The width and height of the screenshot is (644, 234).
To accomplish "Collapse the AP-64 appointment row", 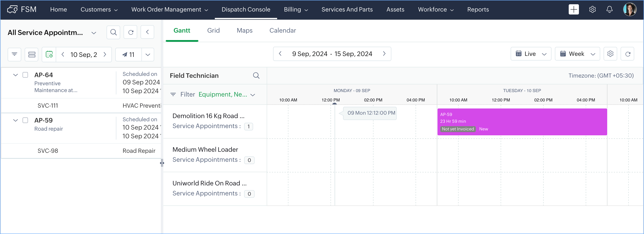I will (16, 75).
